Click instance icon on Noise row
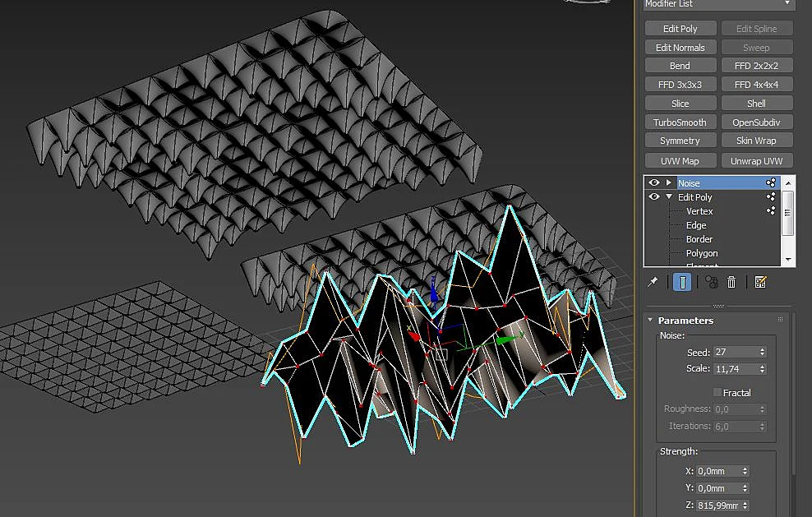 (x=771, y=182)
